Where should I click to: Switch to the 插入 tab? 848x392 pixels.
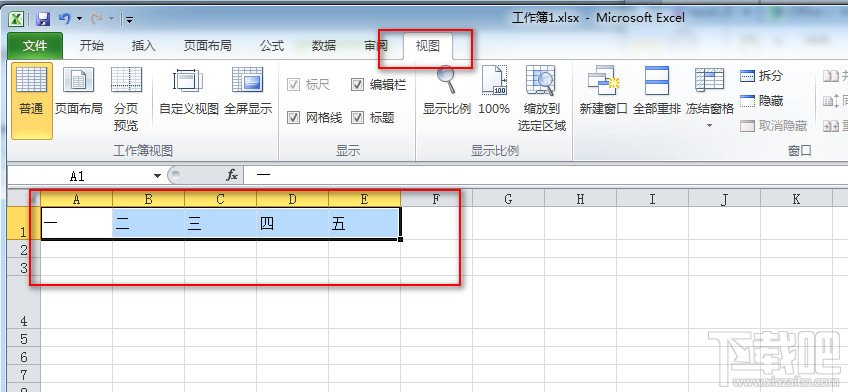143,46
